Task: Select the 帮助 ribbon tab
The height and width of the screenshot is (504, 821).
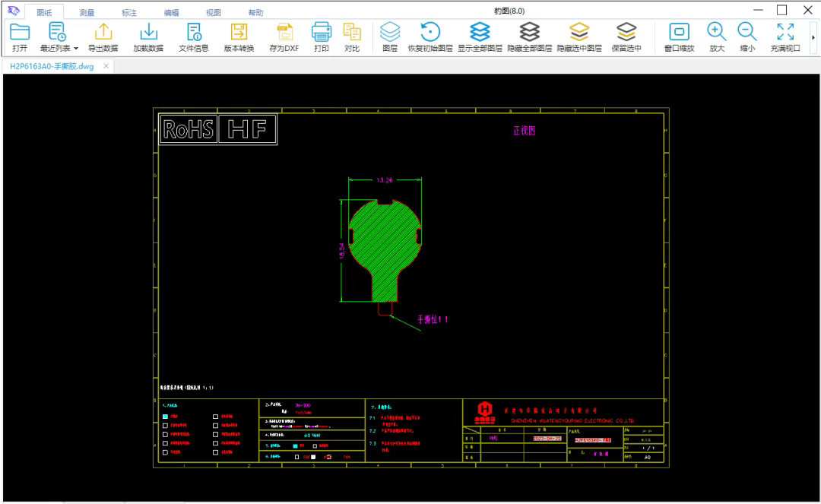Action: coord(256,13)
